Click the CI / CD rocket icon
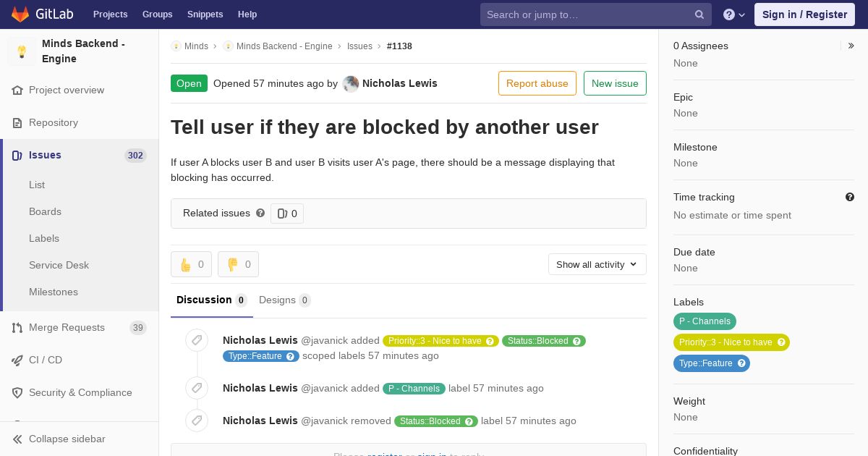Image resolution: width=868 pixels, height=456 pixels. pos(17,360)
